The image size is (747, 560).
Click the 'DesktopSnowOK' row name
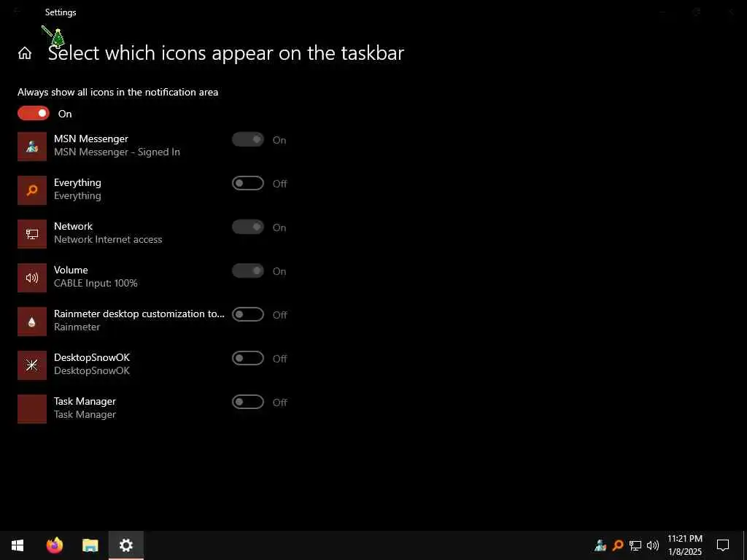91,357
